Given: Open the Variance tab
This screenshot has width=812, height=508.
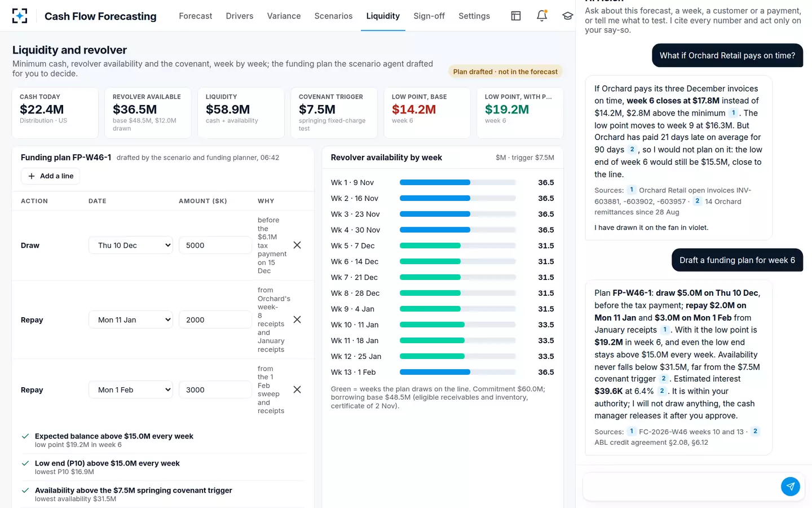Looking at the screenshot, I should pyautogui.click(x=284, y=16).
